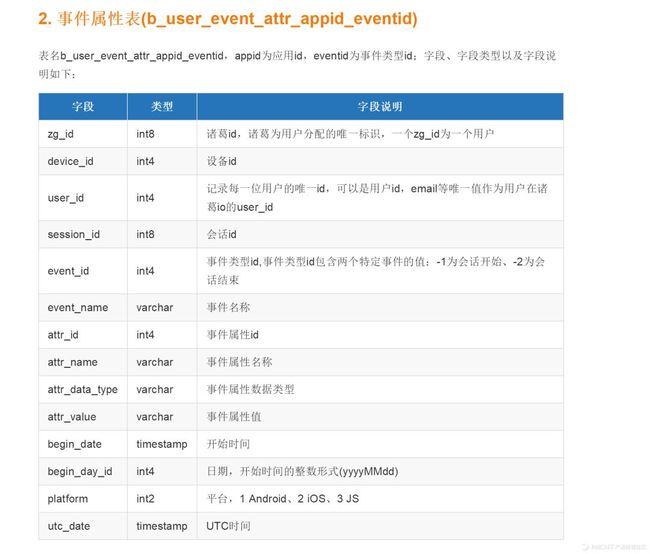Click int8 type in zg_id row

[145, 134]
